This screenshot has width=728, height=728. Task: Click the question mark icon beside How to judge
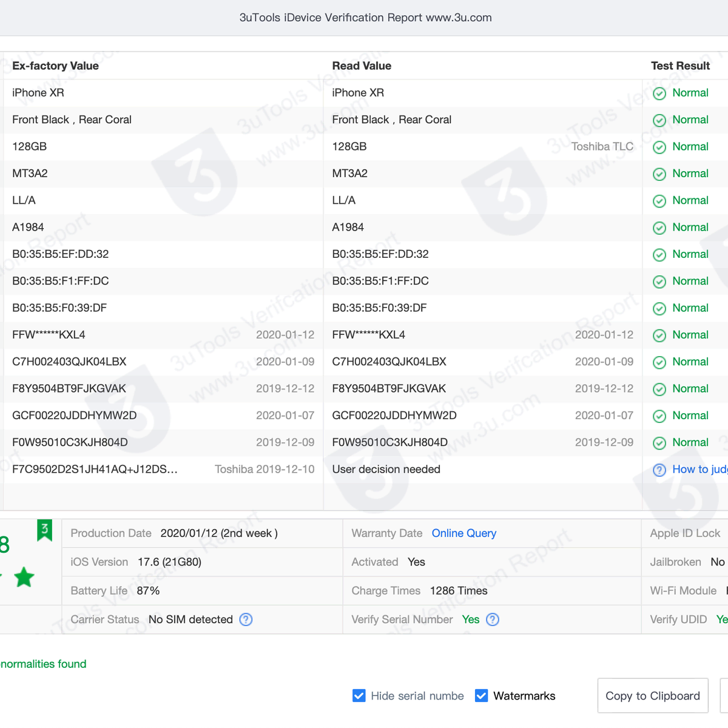pos(659,470)
